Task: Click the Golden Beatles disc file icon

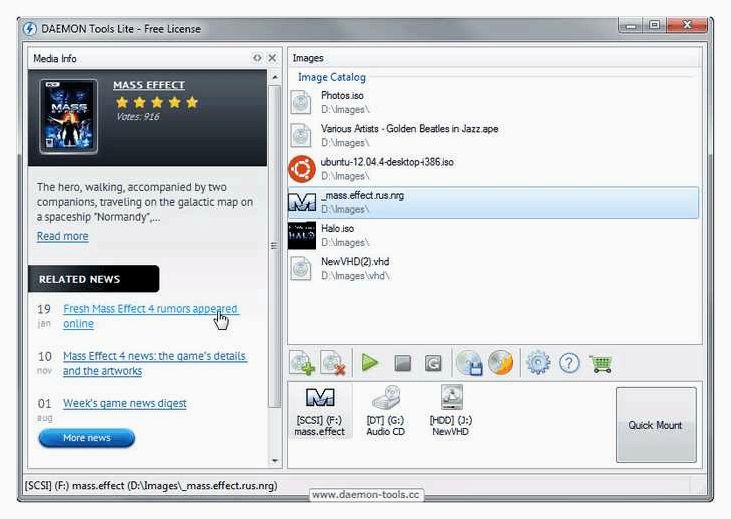Action: [x=301, y=136]
